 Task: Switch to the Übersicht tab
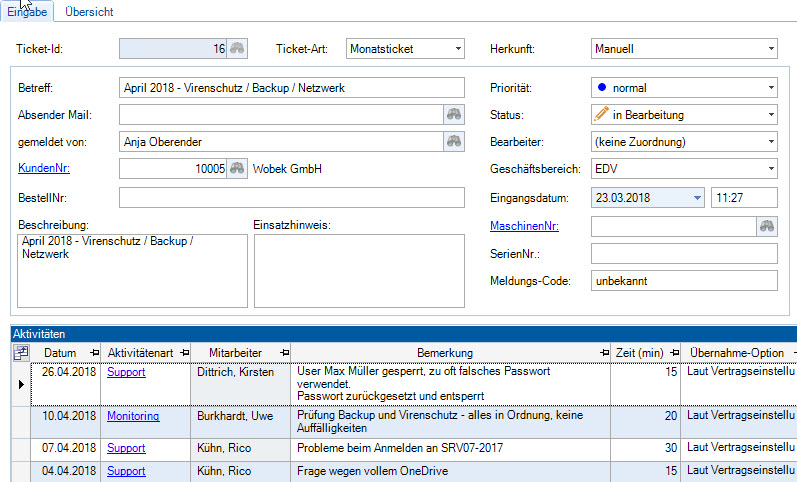click(x=89, y=12)
